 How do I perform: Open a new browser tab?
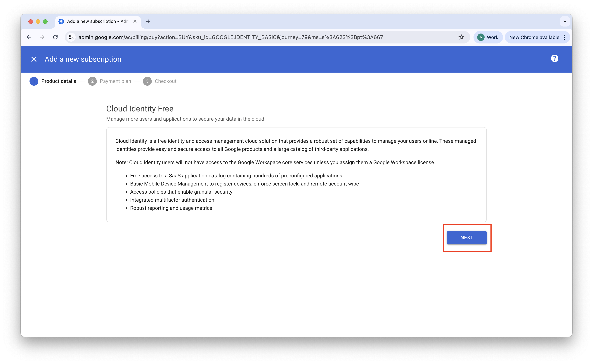click(x=148, y=21)
